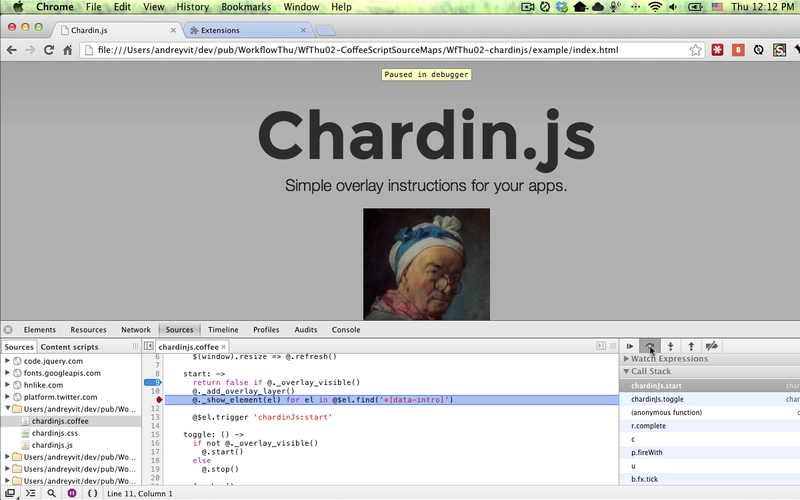Expand the platform.twitter.com source tree

[7, 397]
